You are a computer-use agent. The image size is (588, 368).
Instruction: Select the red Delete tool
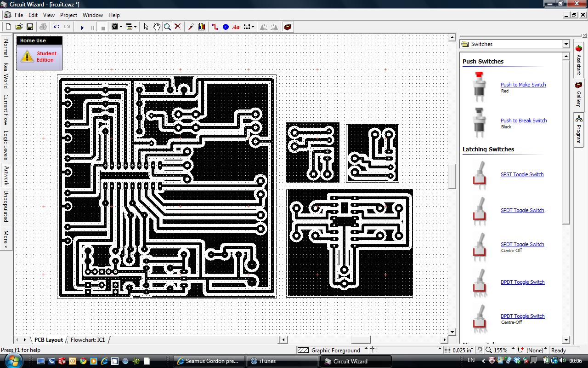pyautogui.click(x=177, y=27)
